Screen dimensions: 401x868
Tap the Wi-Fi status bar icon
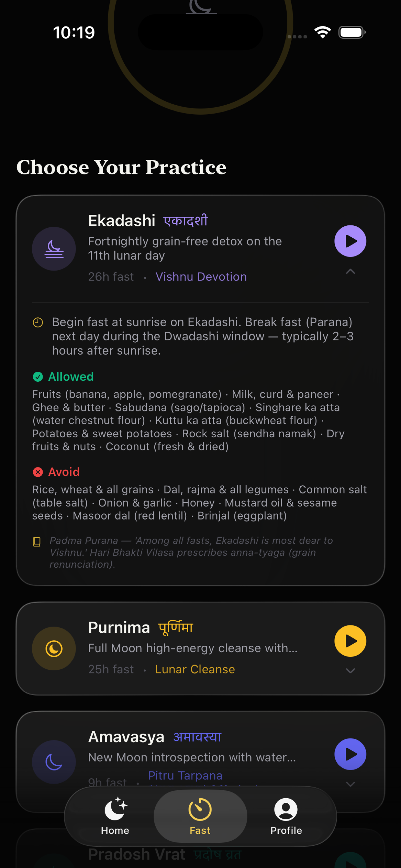click(323, 32)
